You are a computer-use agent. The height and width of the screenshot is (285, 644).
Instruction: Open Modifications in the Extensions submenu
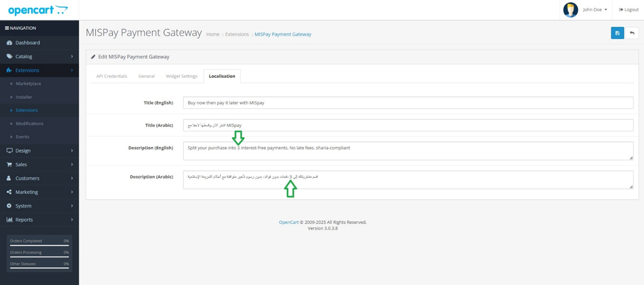(x=39, y=124)
